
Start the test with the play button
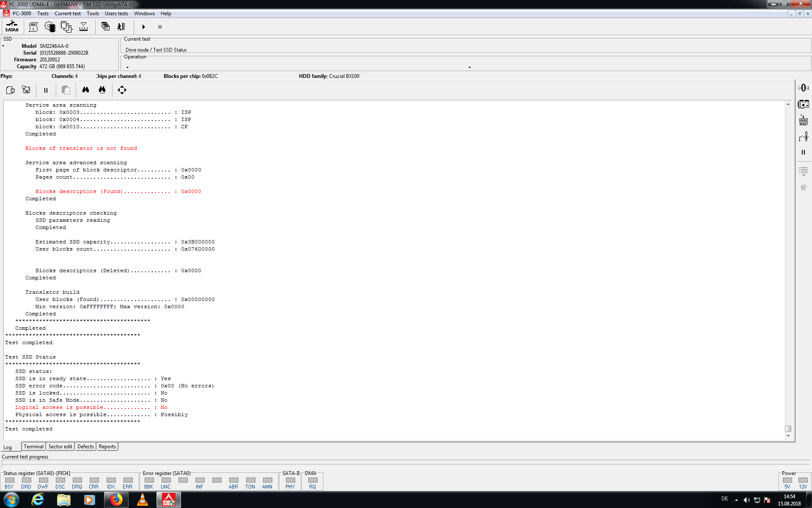click(143, 27)
